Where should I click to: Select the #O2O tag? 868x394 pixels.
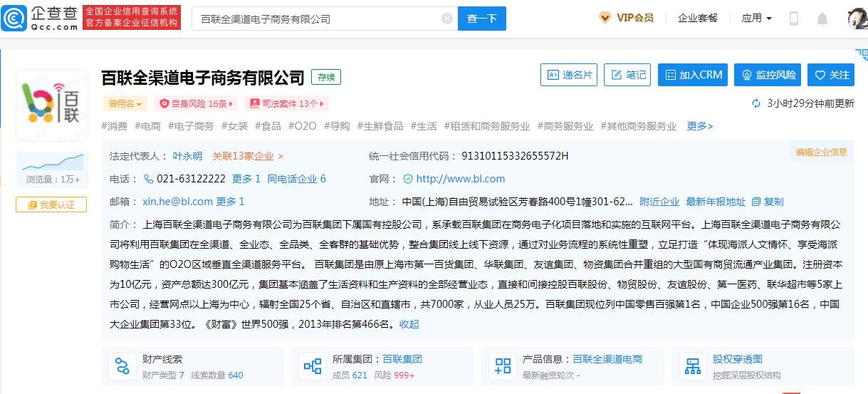tap(303, 126)
